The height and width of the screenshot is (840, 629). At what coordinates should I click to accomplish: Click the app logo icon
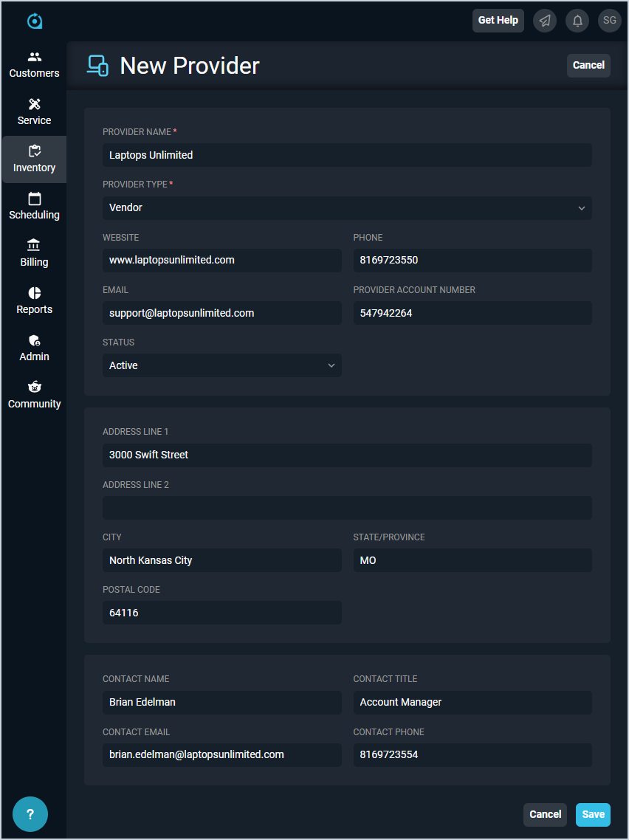coord(34,21)
